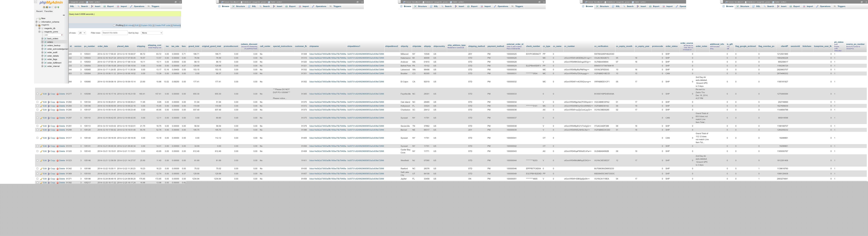Click the Edit pencil icon for row 91369

pyautogui.click(x=41, y=174)
